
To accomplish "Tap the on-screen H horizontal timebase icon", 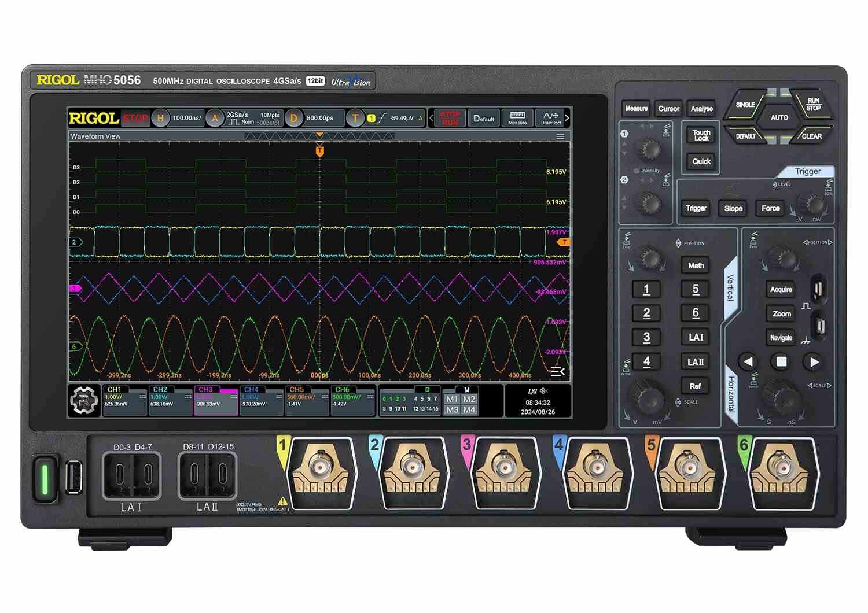I will tap(160, 119).
